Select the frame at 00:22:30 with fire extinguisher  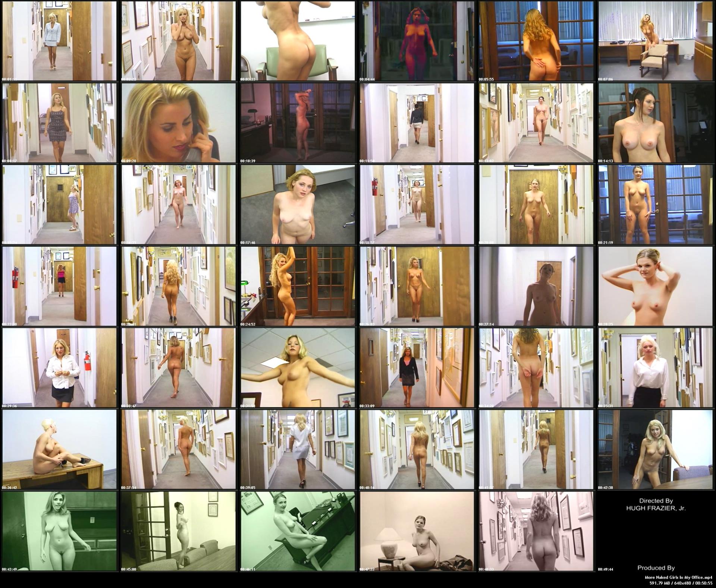tap(59, 286)
